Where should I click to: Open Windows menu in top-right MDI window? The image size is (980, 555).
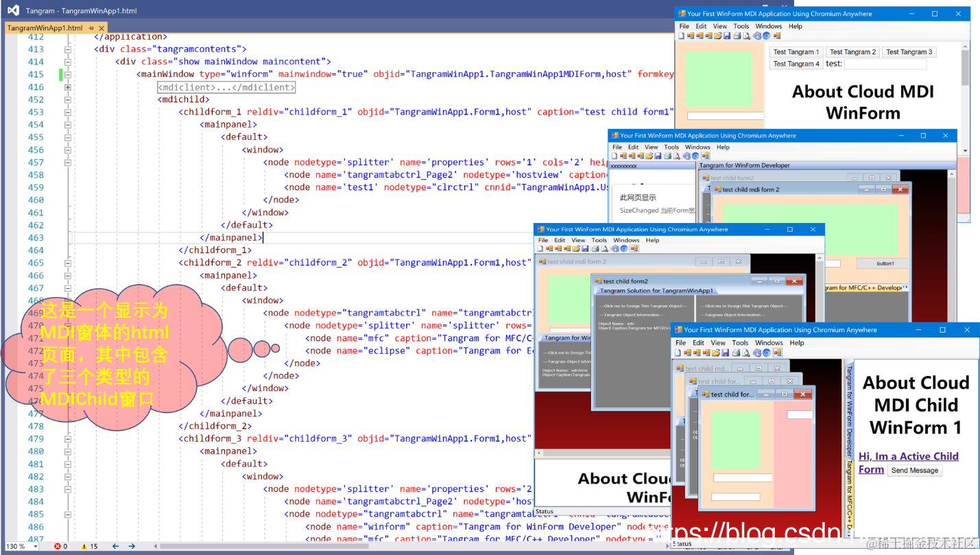coord(768,26)
